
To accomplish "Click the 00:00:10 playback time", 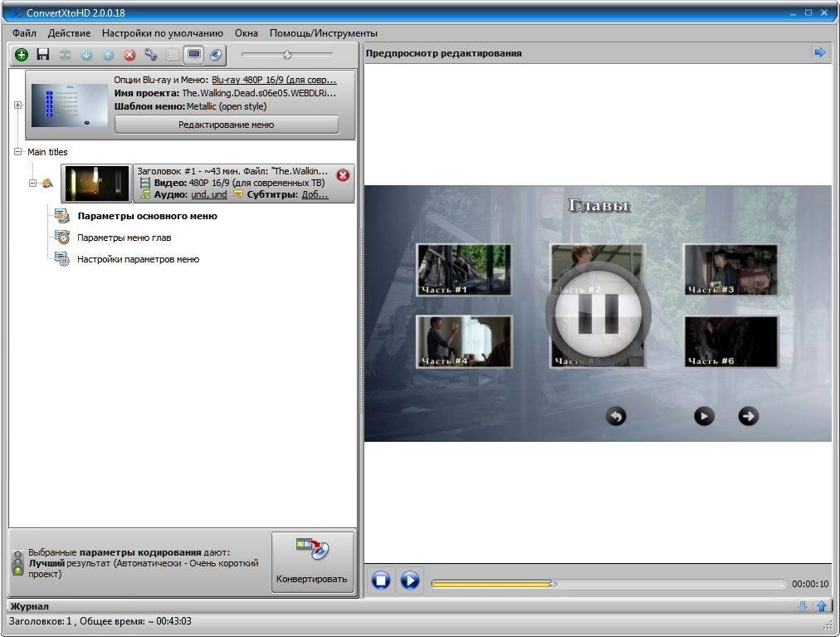I will (x=811, y=584).
